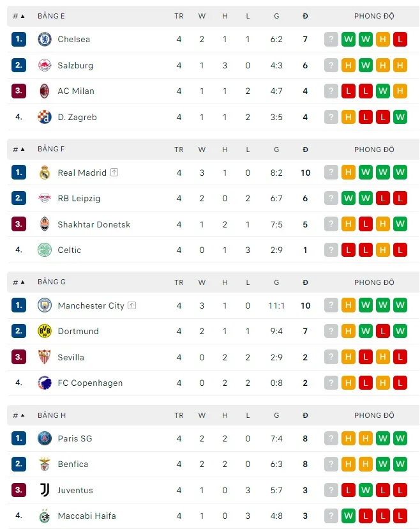
Task: Sort Bảng E by rank column arrow
Action: point(19,16)
